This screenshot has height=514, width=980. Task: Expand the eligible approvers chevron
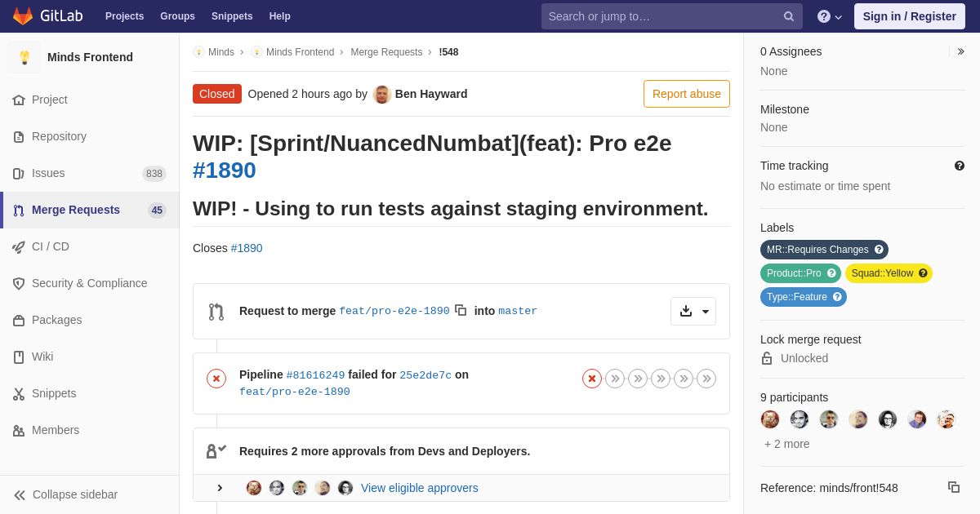219,488
